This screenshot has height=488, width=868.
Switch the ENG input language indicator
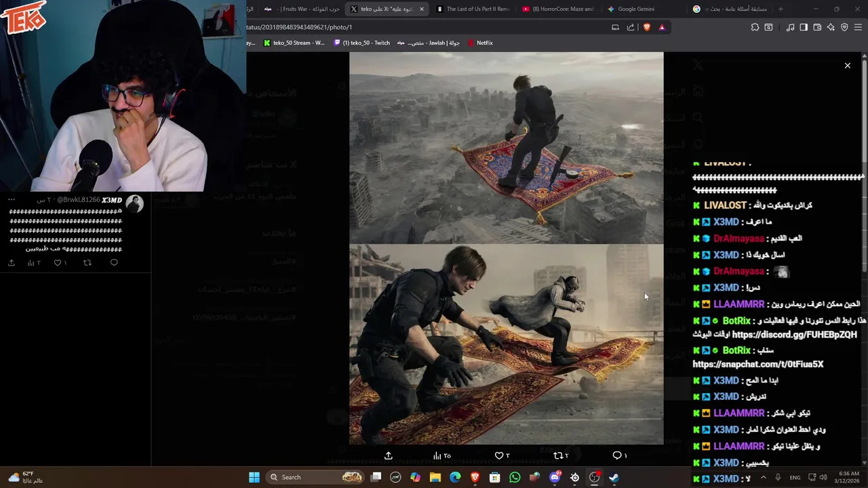click(x=795, y=477)
